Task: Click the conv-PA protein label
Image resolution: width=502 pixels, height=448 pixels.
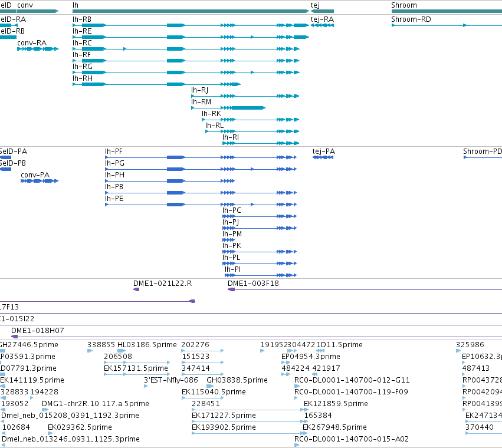Action: [35, 175]
